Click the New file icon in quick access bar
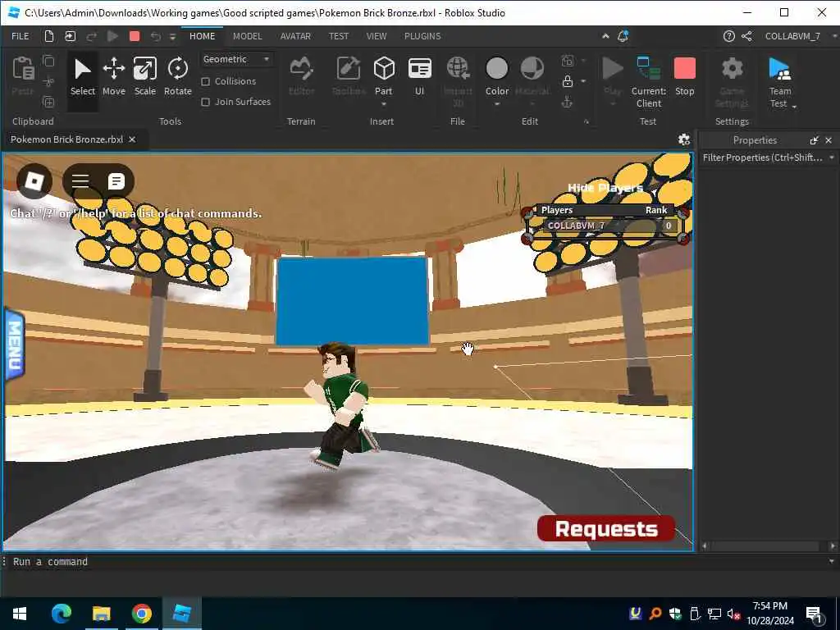This screenshot has width=840, height=630. [48, 36]
